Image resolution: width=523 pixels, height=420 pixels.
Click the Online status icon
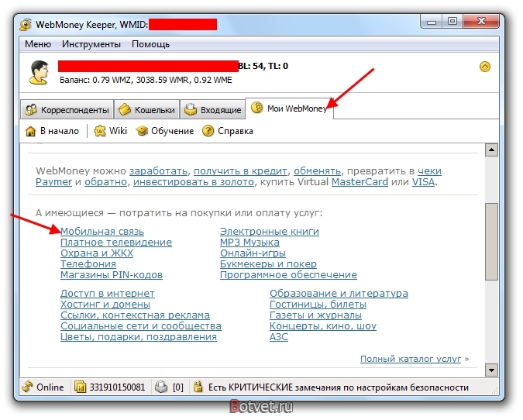click(27, 387)
